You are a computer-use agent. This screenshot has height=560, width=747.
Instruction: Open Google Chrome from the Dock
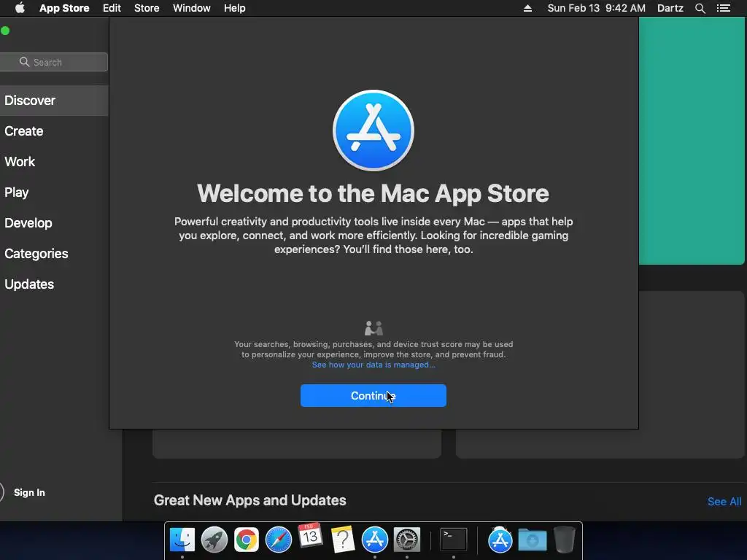click(x=247, y=540)
